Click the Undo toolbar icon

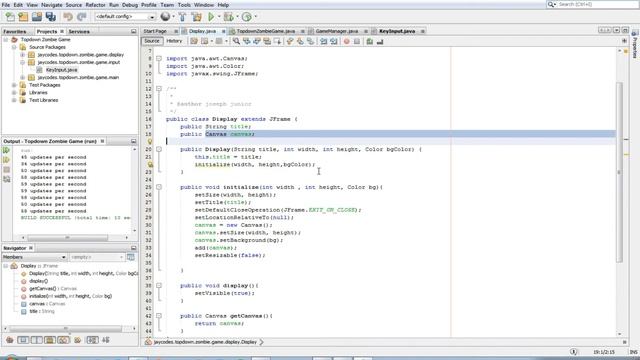pyautogui.click(x=68, y=17)
